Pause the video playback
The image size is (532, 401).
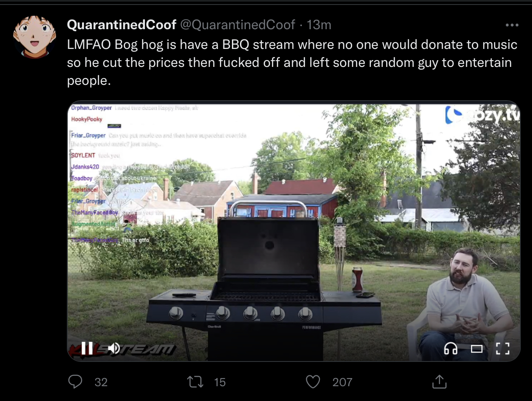point(87,348)
